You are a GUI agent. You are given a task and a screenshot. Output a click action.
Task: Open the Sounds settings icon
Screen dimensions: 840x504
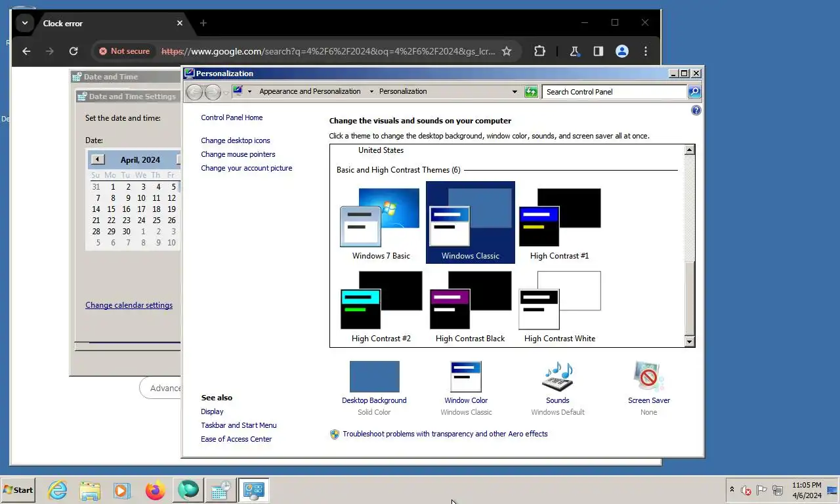coord(558,377)
